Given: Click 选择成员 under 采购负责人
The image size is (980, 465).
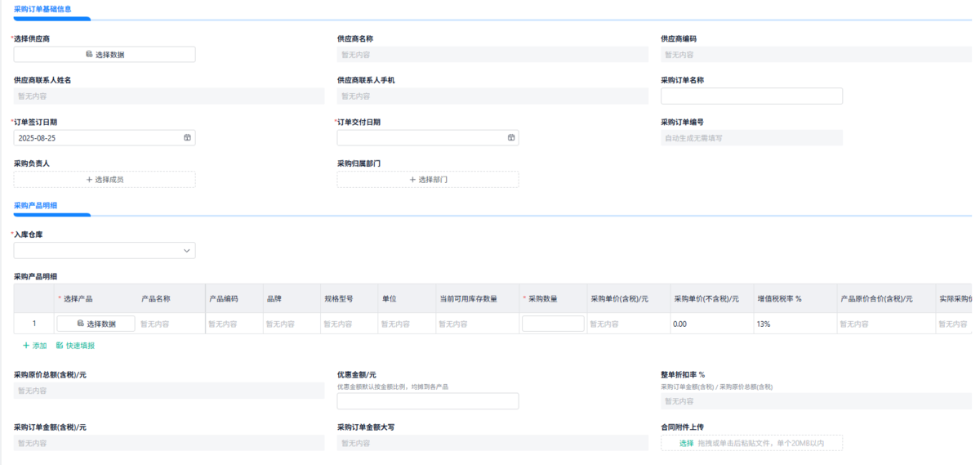Looking at the screenshot, I should point(105,179).
